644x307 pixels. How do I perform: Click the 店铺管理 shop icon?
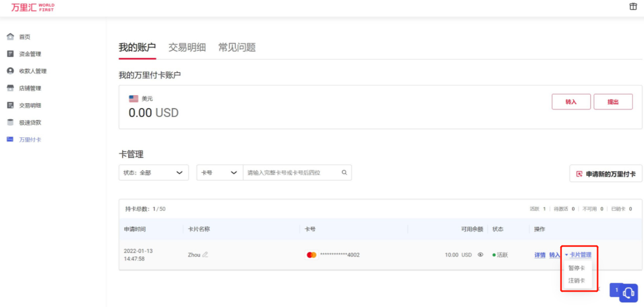(x=10, y=88)
